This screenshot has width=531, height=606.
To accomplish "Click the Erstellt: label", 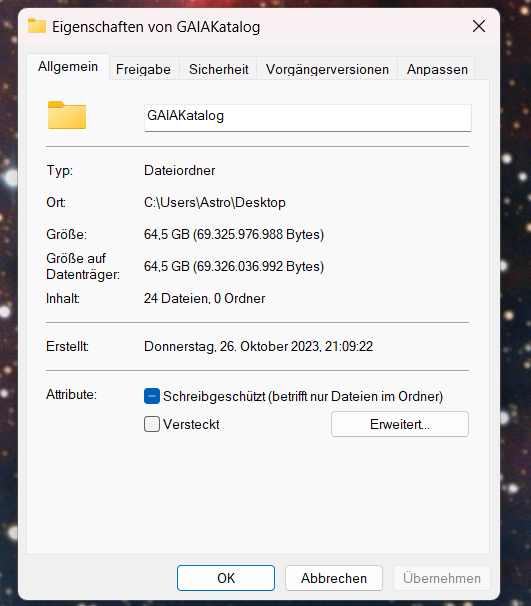I will pyautogui.click(x=68, y=346).
